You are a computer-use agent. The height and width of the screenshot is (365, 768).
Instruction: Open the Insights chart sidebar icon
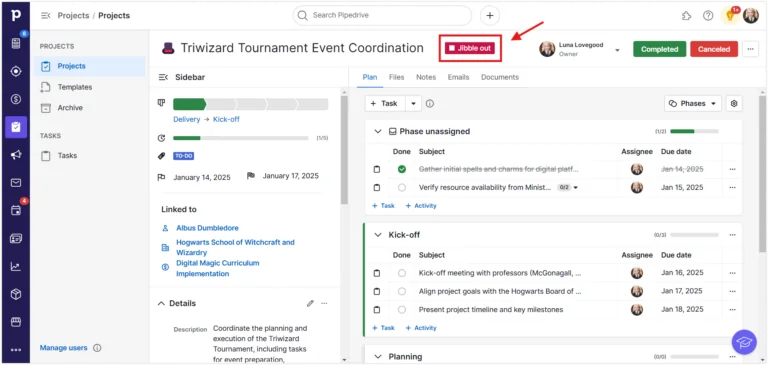point(16,267)
